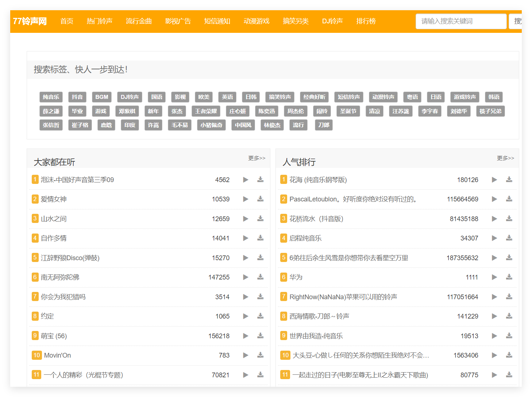Download 世界由我造-纯音乐
Viewport: 532px width, 397px height.
pyautogui.click(x=509, y=336)
